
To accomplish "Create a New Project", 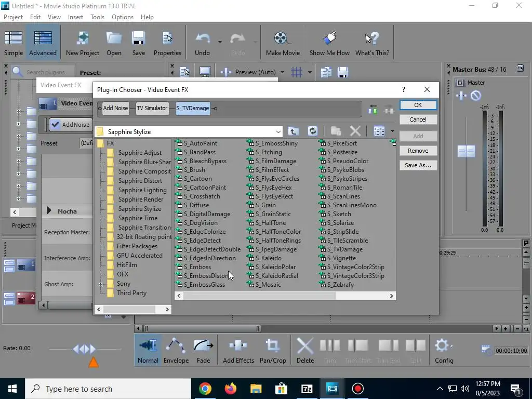I will coord(83,44).
